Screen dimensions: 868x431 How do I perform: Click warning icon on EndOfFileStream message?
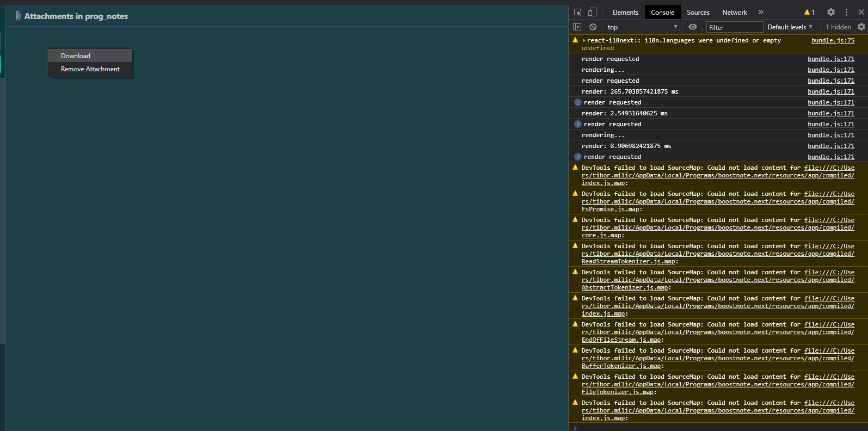[575, 324]
